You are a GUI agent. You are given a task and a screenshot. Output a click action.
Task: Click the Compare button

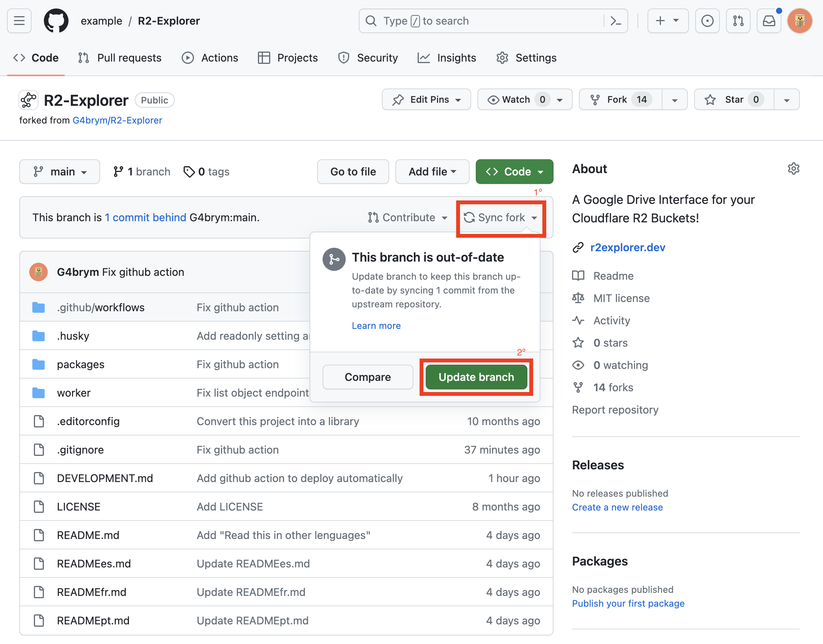[x=368, y=377]
